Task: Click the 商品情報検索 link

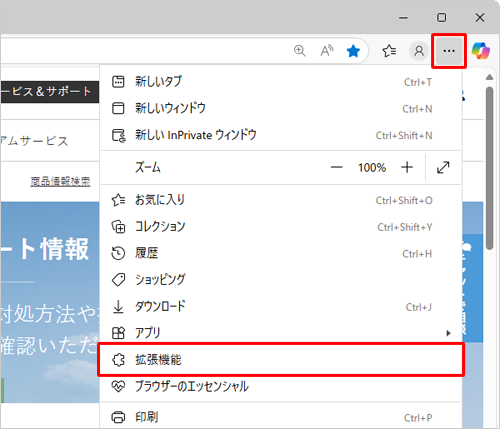Action: [60, 182]
